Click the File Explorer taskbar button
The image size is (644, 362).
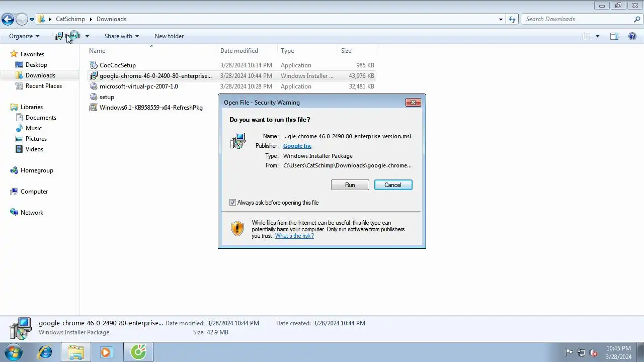tap(76, 352)
